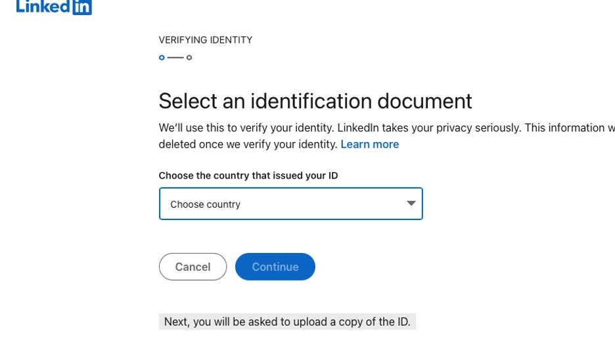Select the second gray progress step dot
This screenshot has width=615, height=364.
[x=189, y=58]
